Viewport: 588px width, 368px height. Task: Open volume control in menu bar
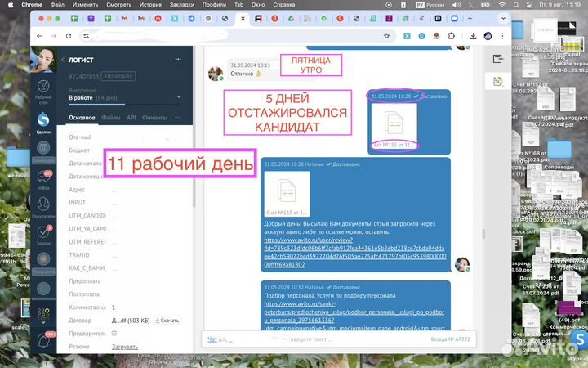[x=456, y=5]
